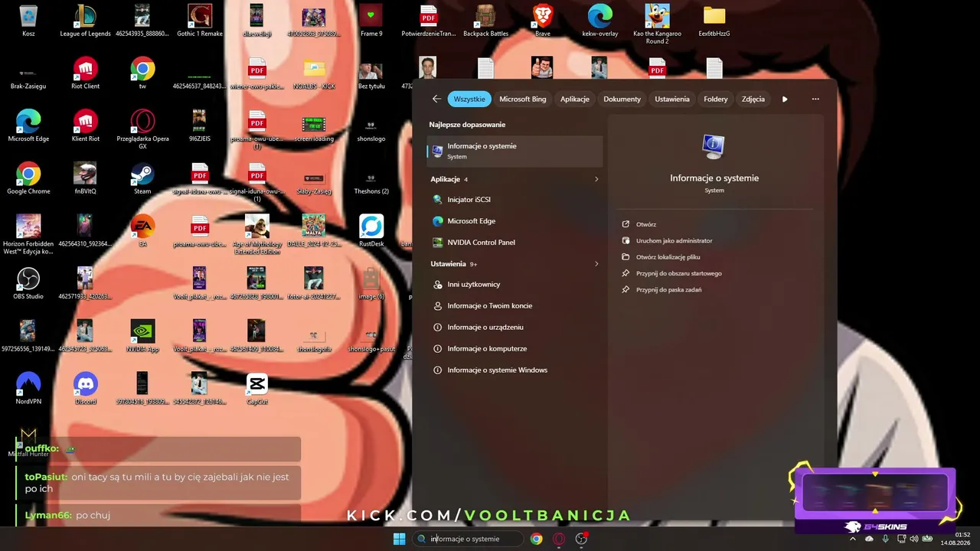Click the taskbar search input field
Image resolution: width=980 pixels, height=551 pixels.
(468, 539)
